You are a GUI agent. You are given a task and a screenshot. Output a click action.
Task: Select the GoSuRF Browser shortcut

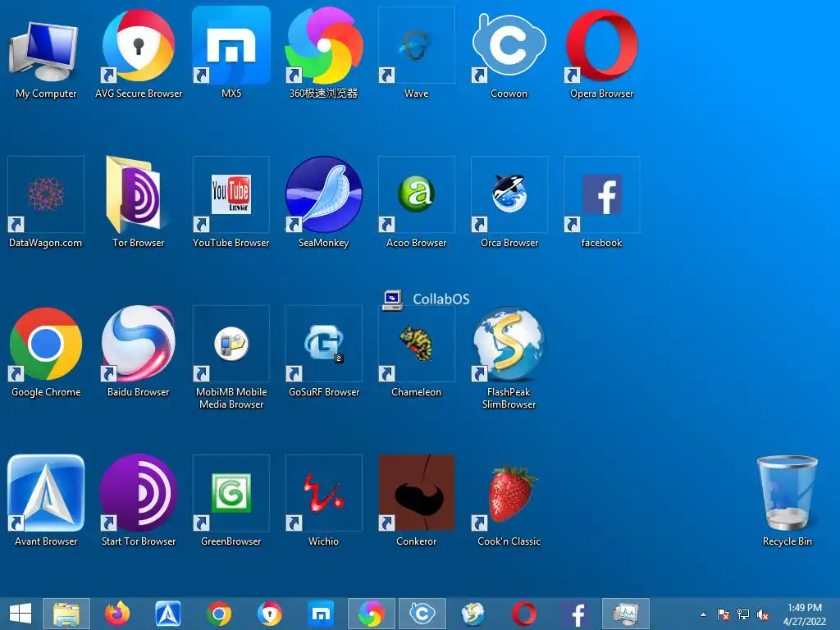323,352
